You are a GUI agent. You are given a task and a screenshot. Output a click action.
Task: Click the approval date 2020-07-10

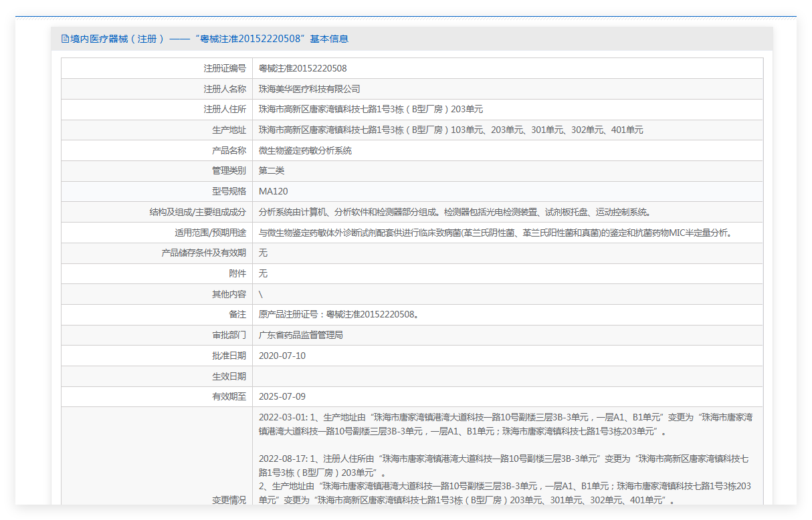[282, 356]
